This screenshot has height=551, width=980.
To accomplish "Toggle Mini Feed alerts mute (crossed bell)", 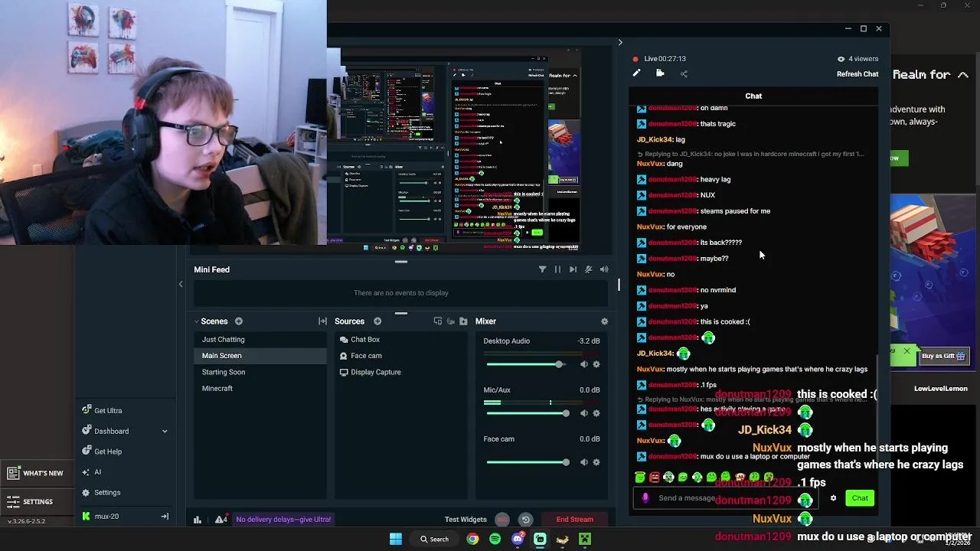I will point(588,269).
